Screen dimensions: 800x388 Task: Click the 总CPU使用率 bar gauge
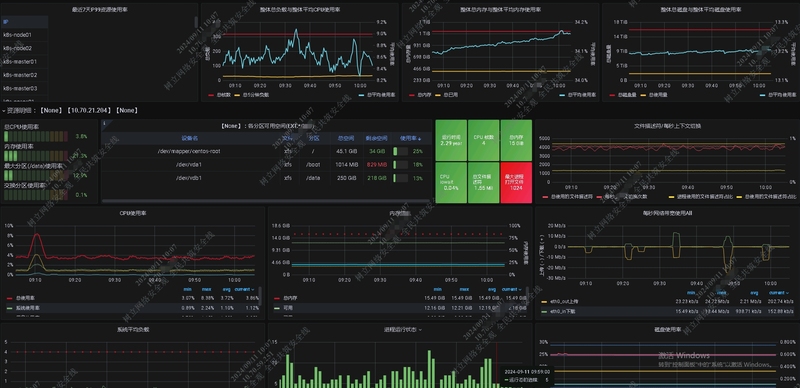click(x=36, y=136)
